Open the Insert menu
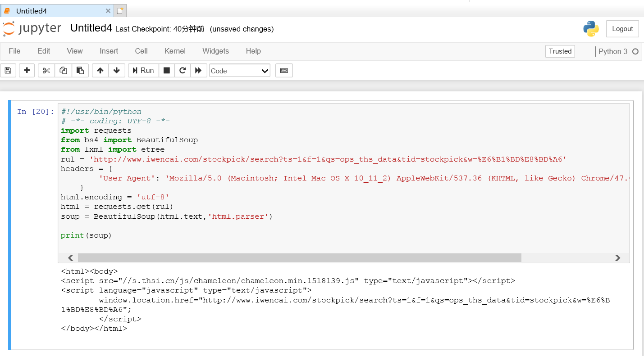Viewport: 644px width, 356px height. (109, 51)
